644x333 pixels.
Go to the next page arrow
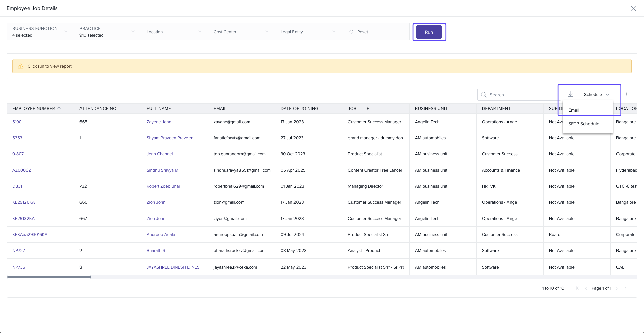pos(617,288)
